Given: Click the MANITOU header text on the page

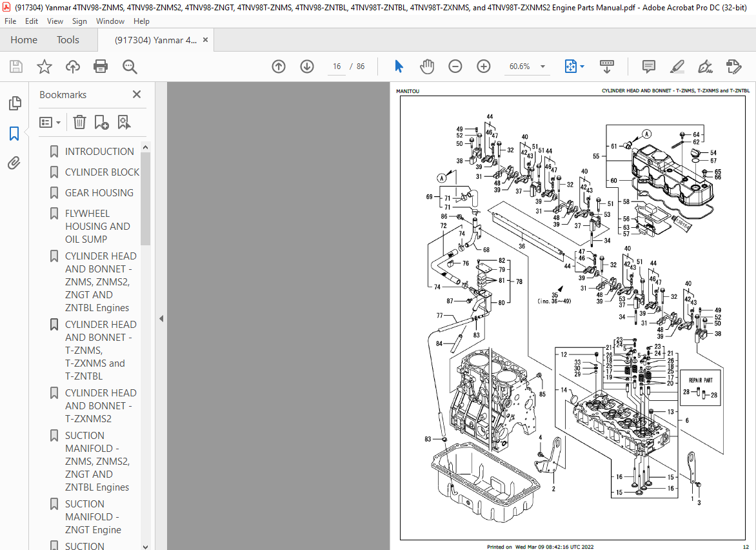Looking at the screenshot, I should click(x=408, y=91).
